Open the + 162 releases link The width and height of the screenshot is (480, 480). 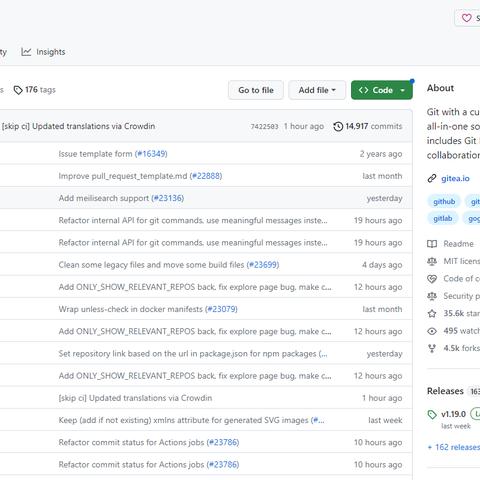pyautogui.click(x=454, y=447)
